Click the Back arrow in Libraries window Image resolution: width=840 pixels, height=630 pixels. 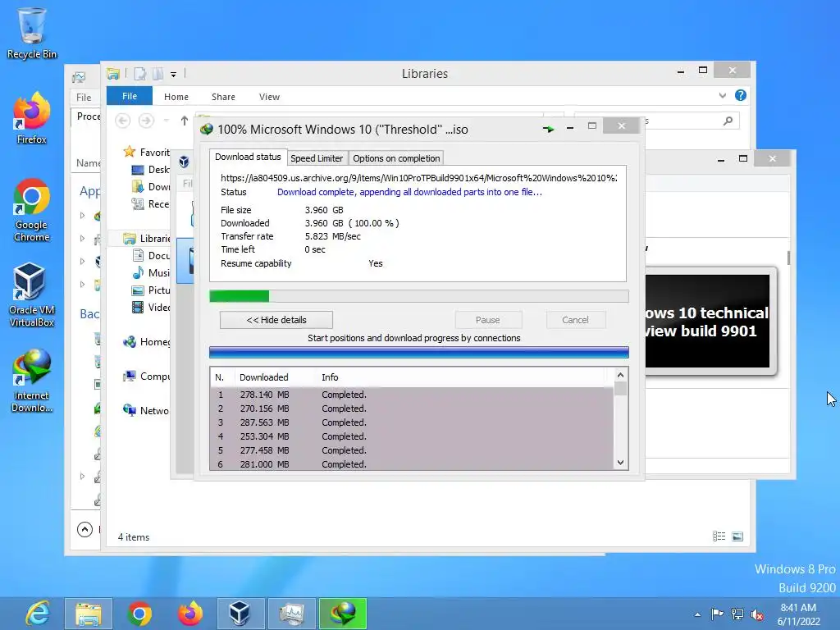(x=123, y=121)
